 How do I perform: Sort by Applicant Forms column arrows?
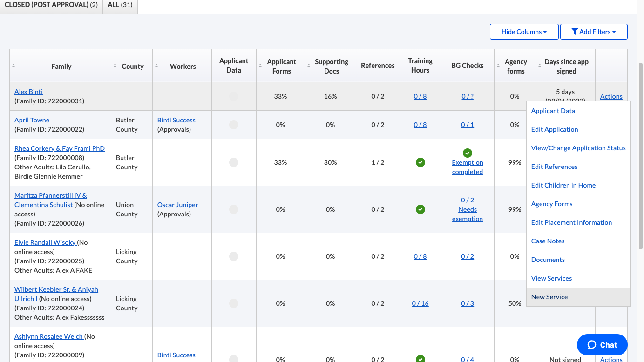pyautogui.click(x=260, y=66)
